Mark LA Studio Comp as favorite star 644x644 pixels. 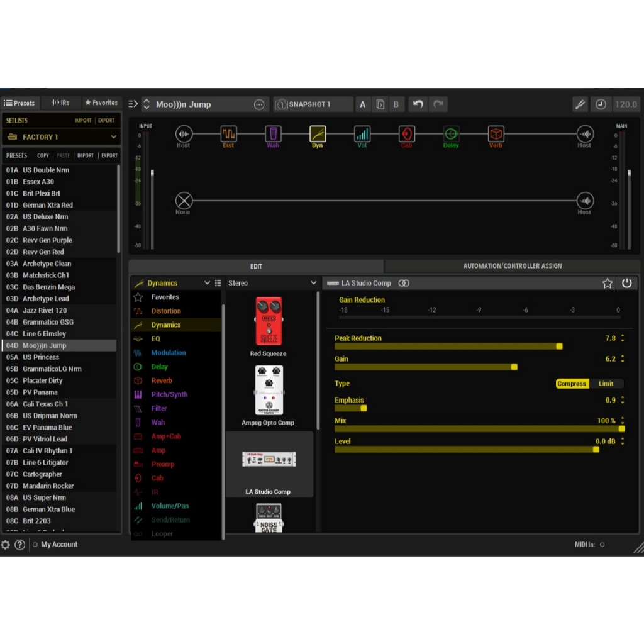(x=607, y=283)
